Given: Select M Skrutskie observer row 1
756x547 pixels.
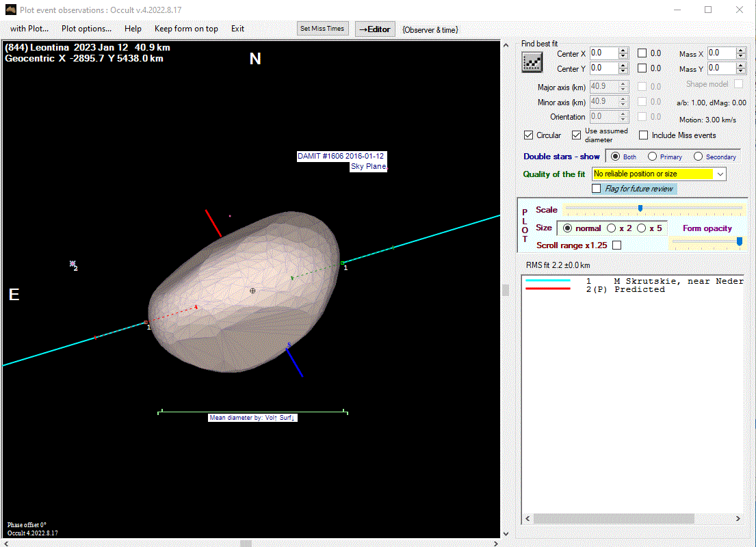Looking at the screenshot, I should pyautogui.click(x=634, y=281).
